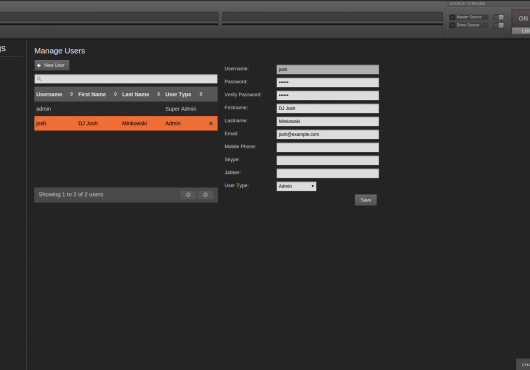Go to next page of users
530x370 pixels.
tap(205, 195)
